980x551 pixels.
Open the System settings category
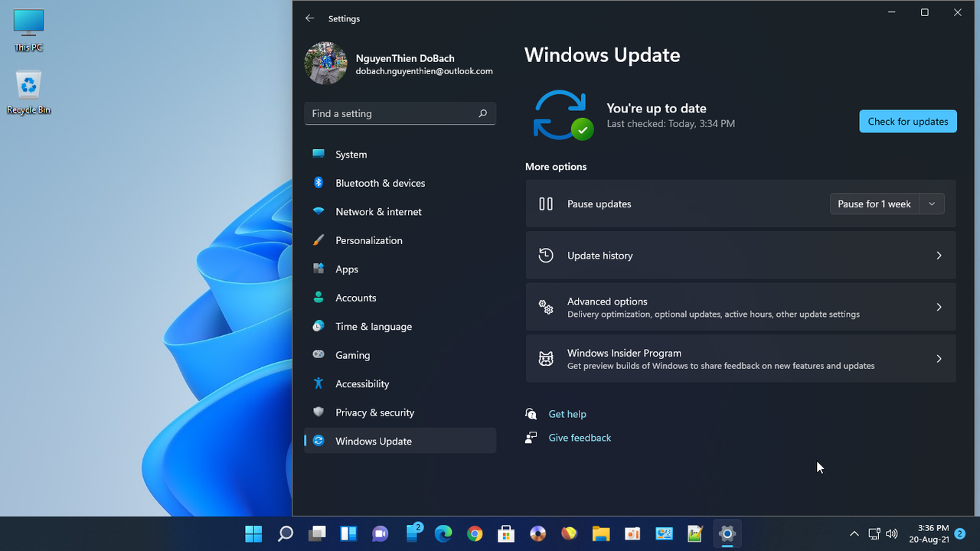pyautogui.click(x=400, y=155)
